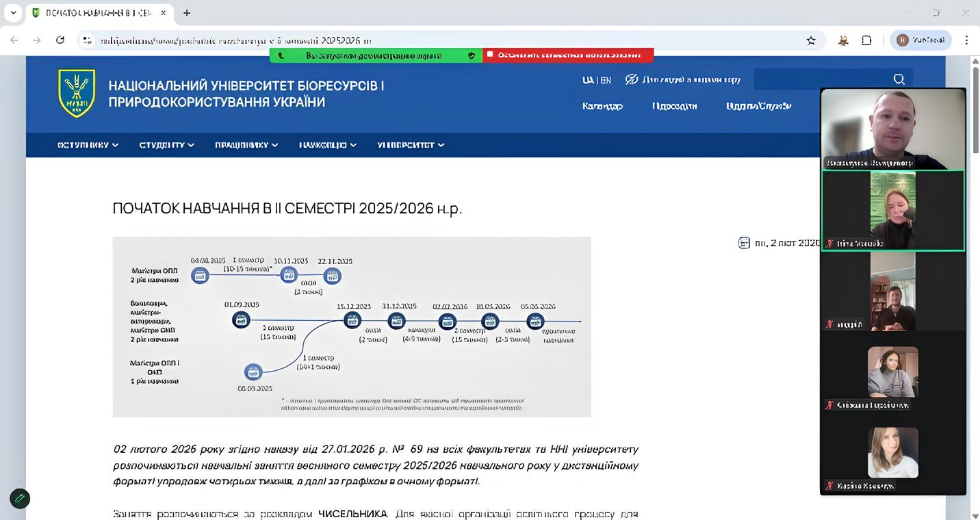Click the stop square on red sharing bar

[x=489, y=55]
